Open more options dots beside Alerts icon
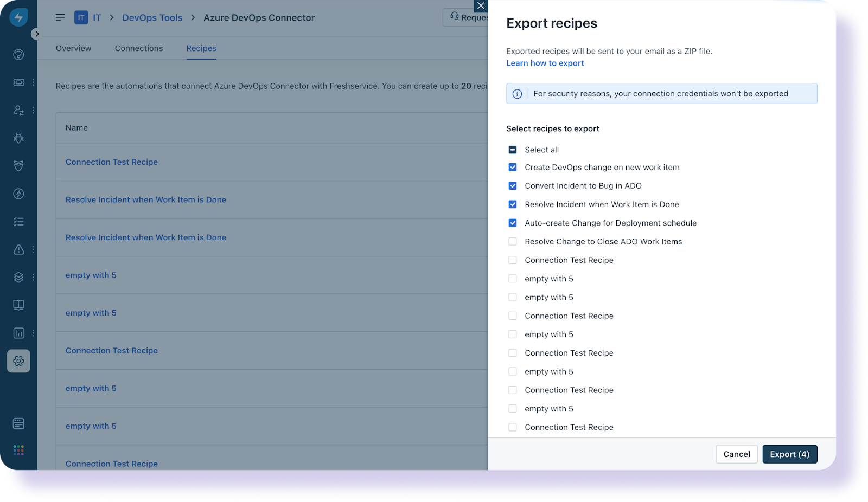This screenshot has height=502, width=868. coord(33,249)
